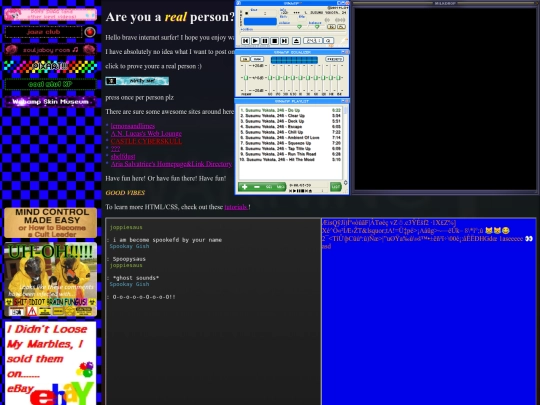Open the jazz club sidebar button

43,32
